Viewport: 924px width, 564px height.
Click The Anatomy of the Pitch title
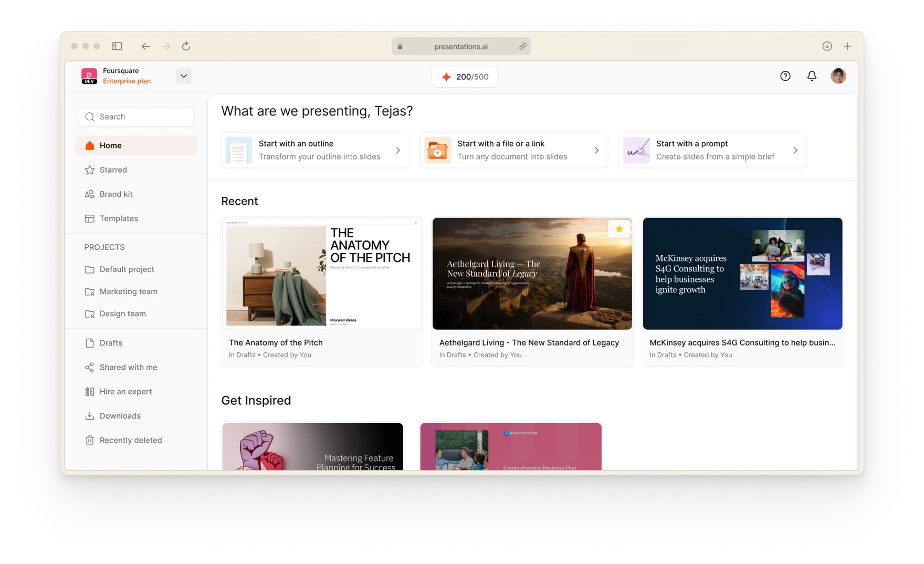276,342
